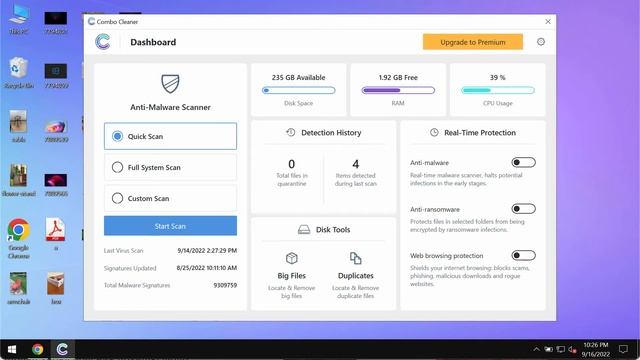Enable the Anti-malware toggle
Screen dimensions: 640x360
(x=523, y=162)
